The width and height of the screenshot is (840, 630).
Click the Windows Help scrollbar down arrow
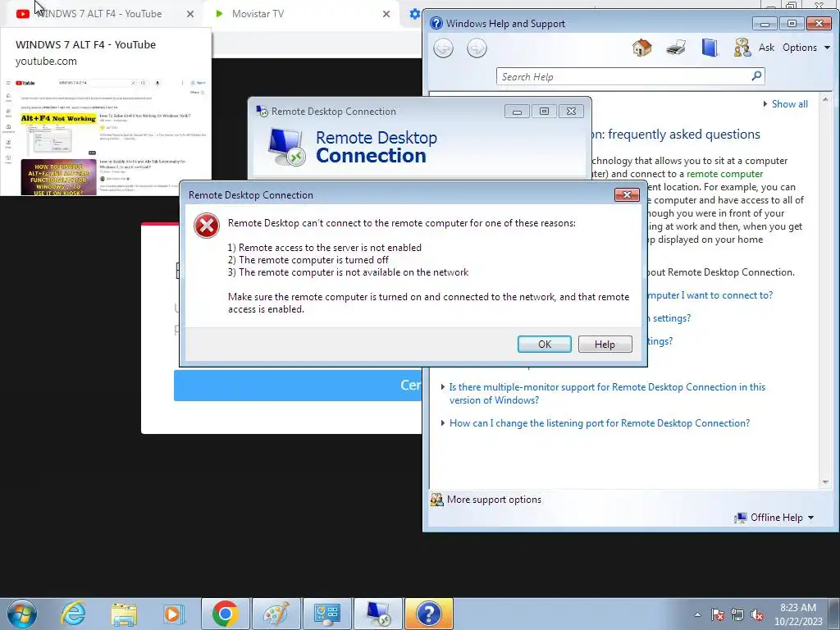(x=825, y=482)
